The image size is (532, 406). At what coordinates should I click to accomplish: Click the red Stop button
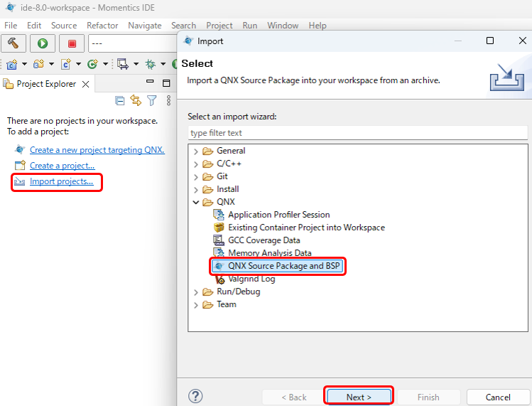click(72, 43)
